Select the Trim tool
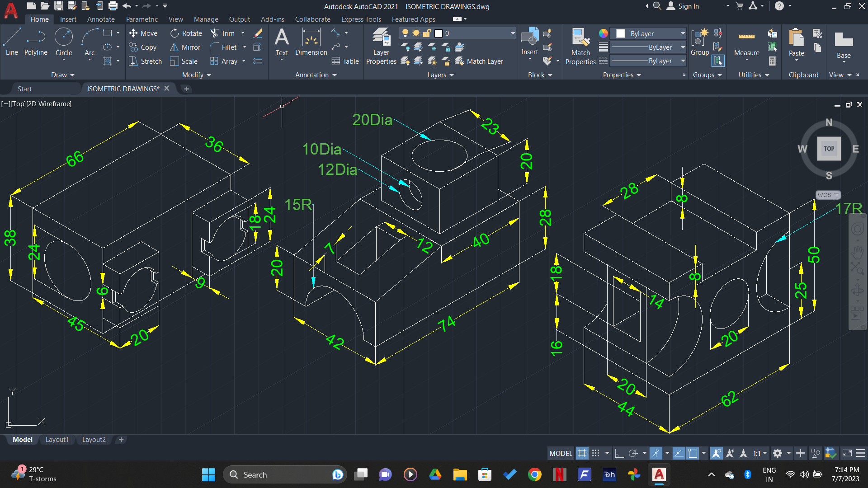The width and height of the screenshot is (868, 488). (x=225, y=33)
